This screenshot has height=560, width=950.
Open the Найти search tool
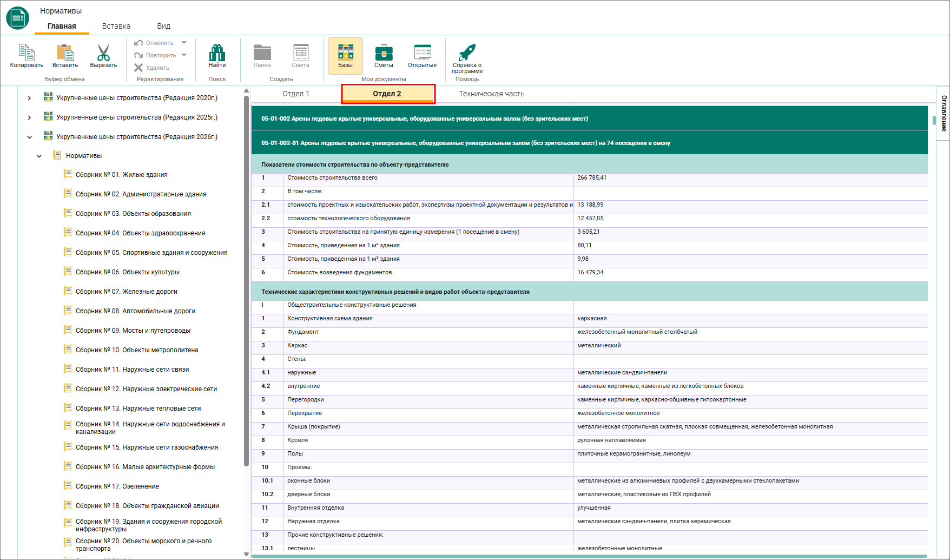coord(217,52)
